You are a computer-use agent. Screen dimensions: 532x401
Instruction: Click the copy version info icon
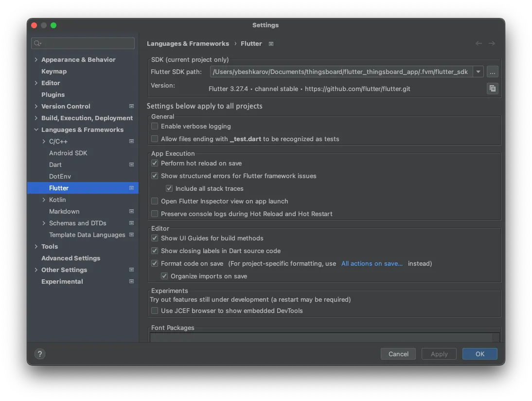[x=492, y=89]
